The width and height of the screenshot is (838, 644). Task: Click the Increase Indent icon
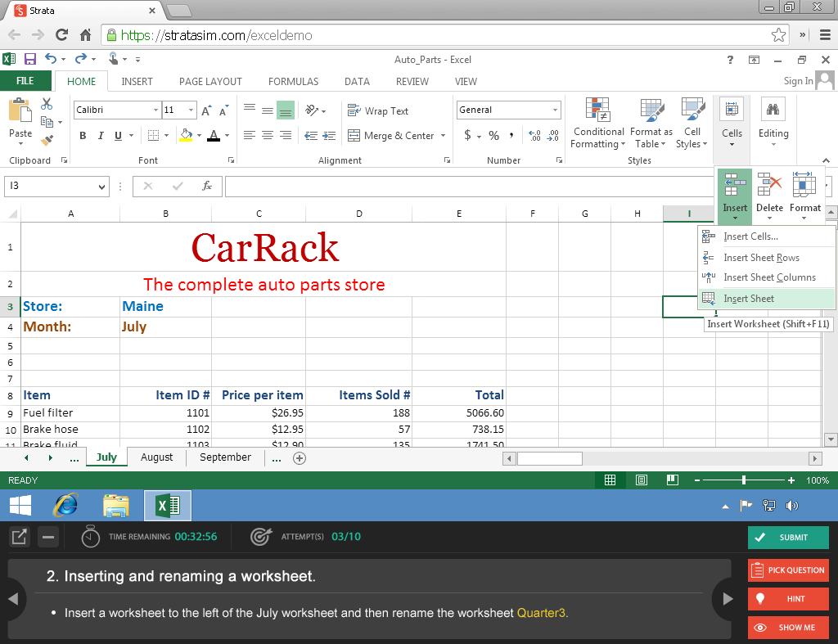point(329,136)
